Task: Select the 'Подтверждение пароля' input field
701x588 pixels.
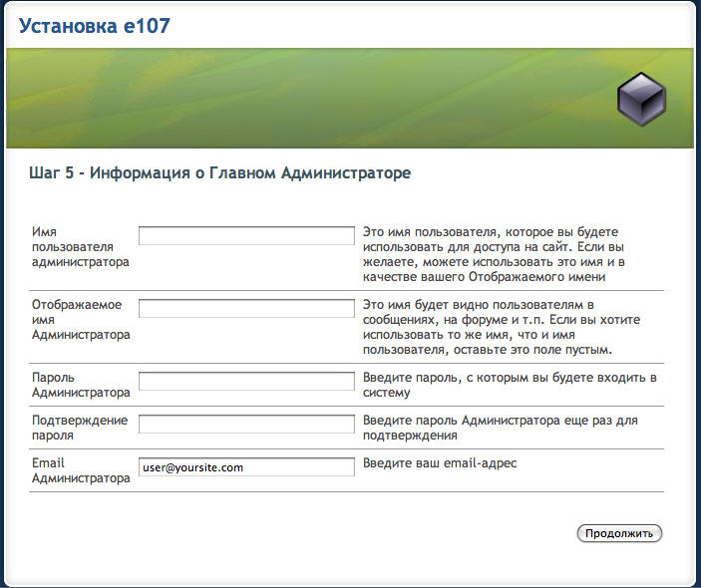Action: (246, 425)
